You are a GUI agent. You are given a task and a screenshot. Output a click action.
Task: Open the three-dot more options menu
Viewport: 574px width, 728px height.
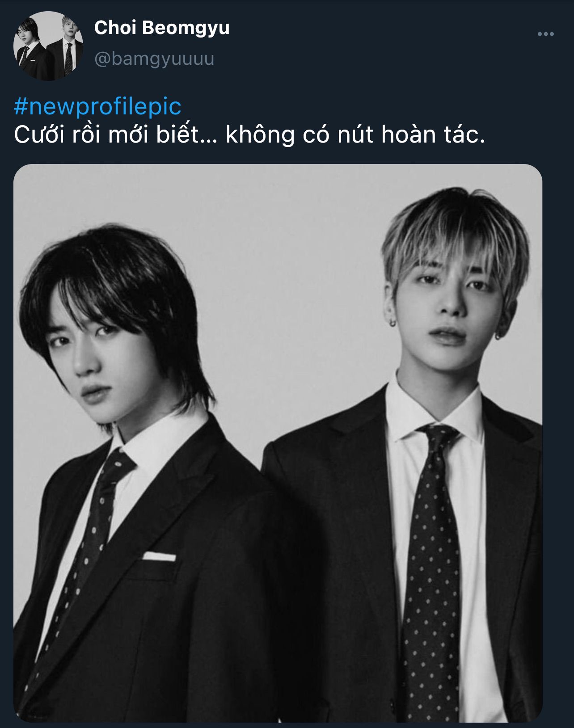point(545,34)
